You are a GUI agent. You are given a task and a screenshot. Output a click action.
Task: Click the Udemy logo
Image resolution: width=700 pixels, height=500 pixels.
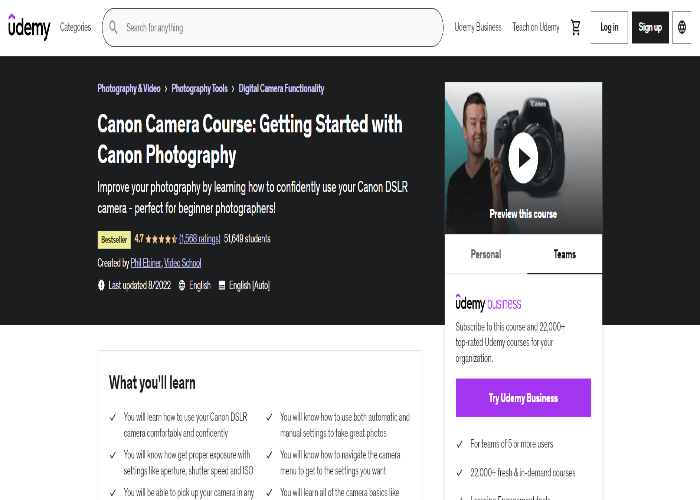(x=29, y=27)
